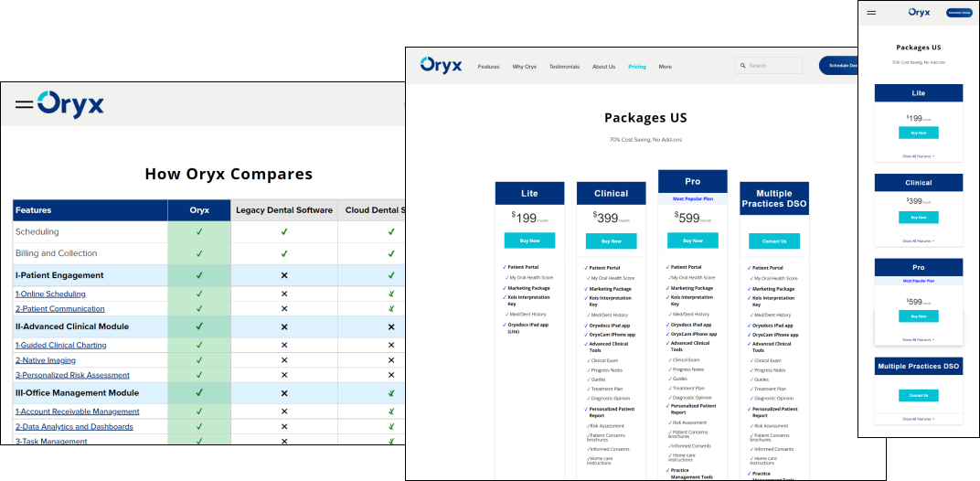Open the 1-Guided Clinical Charting link
The width and height of the screenshot is (980, 481).
pos(60,346)
